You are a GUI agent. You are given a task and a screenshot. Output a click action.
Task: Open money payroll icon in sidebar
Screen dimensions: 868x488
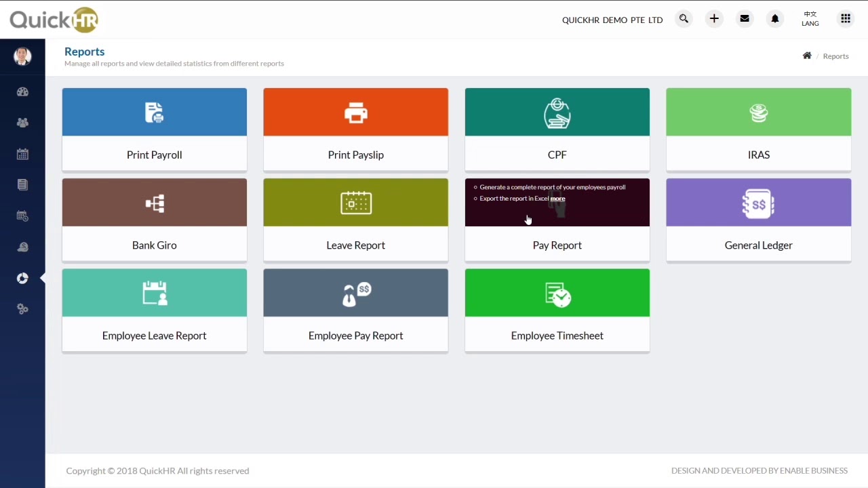pos(22,247)
